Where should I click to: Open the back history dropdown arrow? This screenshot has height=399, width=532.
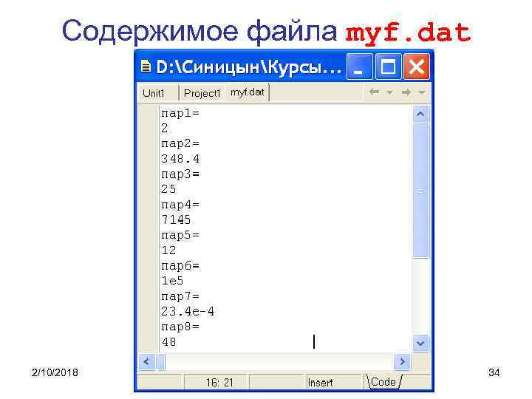(390, 92)
